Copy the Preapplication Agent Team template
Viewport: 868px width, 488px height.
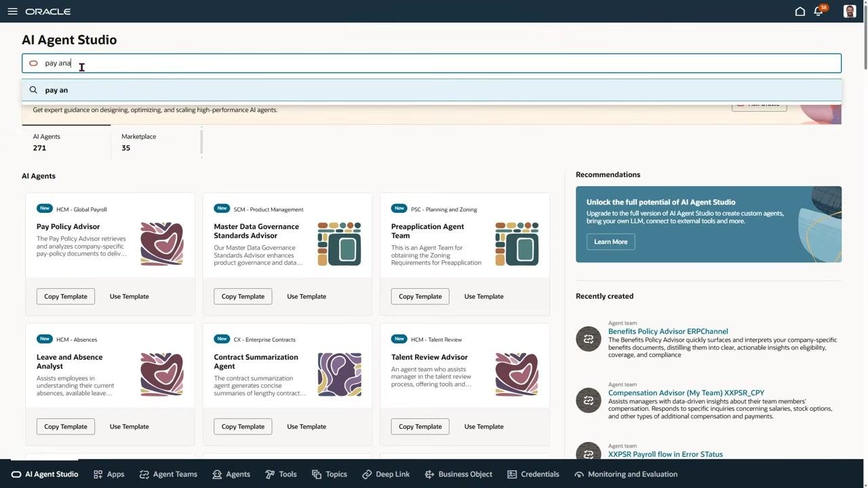point(420,296)
